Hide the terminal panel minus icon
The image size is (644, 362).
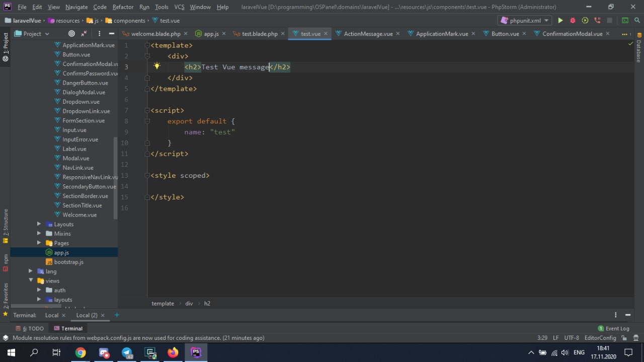(628, 315)
